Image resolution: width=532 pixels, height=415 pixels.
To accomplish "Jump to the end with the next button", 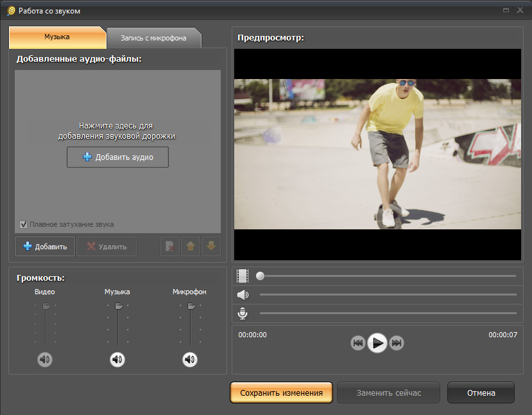I will click(397, 343).
